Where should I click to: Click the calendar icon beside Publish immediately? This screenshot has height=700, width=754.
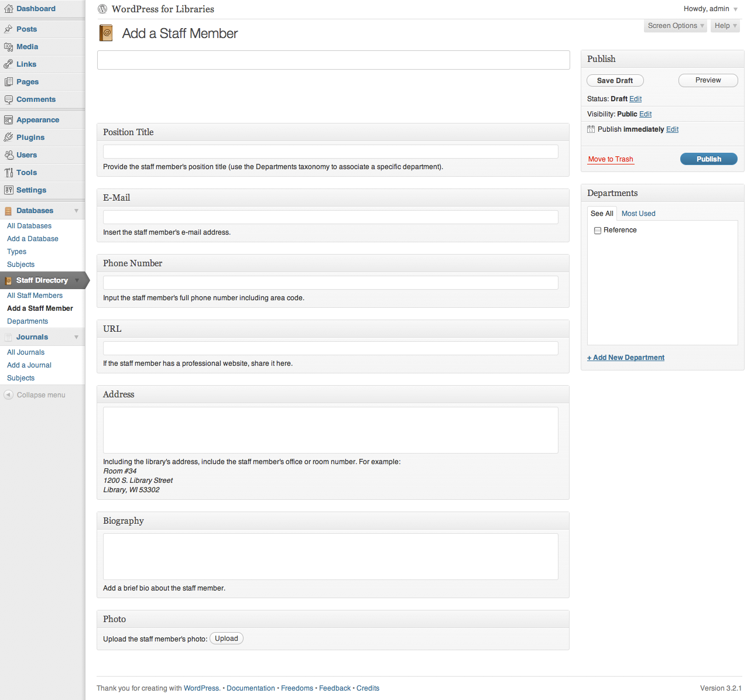click(x=591, y=129)
